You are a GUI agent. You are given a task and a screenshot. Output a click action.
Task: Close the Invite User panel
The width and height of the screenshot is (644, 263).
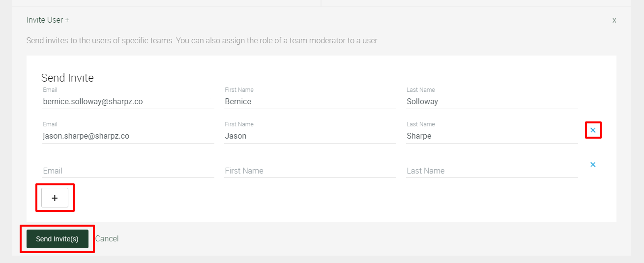pyautogui.click(x=614, y=20)
